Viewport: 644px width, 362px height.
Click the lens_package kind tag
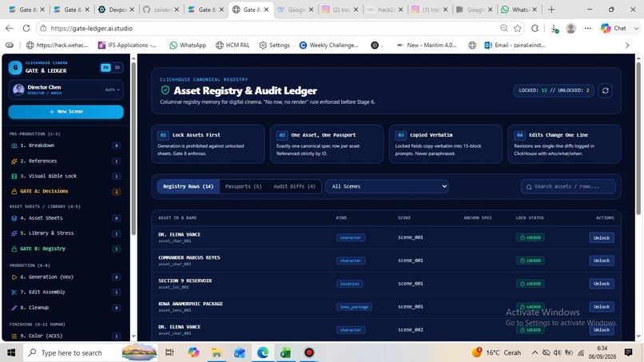pyautogui.click(x=354, y=307)
